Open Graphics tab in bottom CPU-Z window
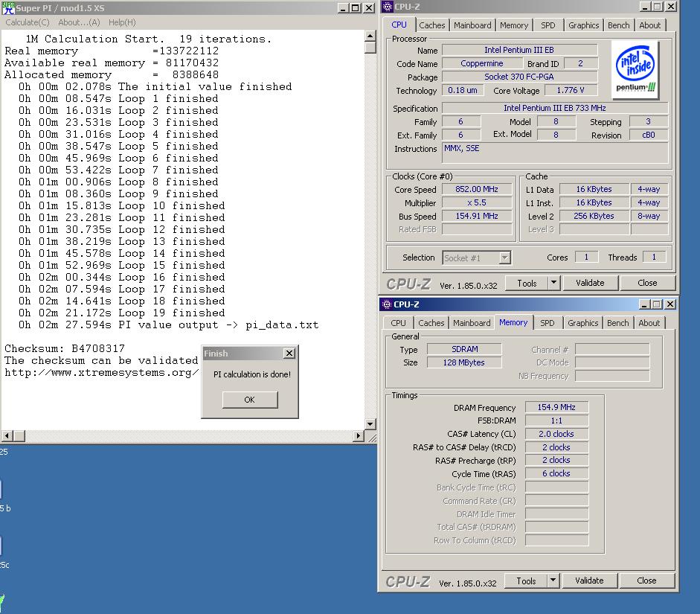 coord(582,323)
